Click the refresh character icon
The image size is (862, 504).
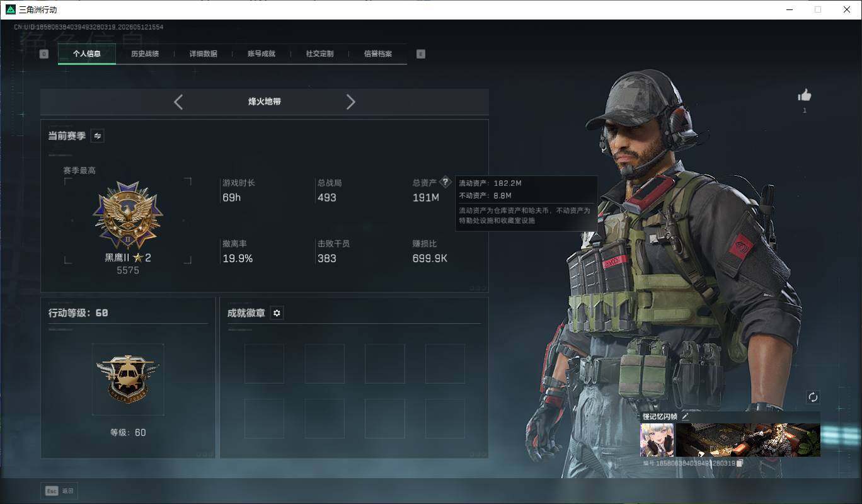[x=813, y=397]
